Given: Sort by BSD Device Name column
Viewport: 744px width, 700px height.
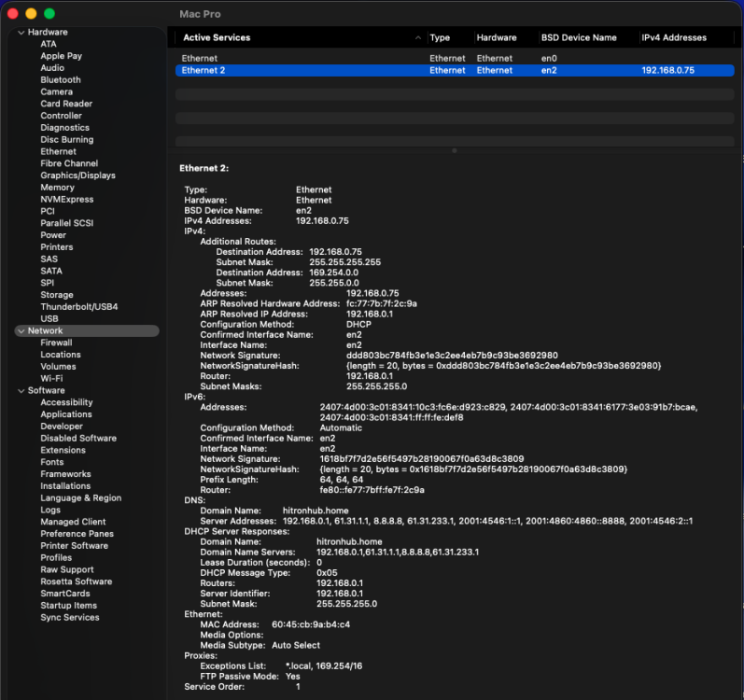Looking at the screenshot, I should click(579, 38).
